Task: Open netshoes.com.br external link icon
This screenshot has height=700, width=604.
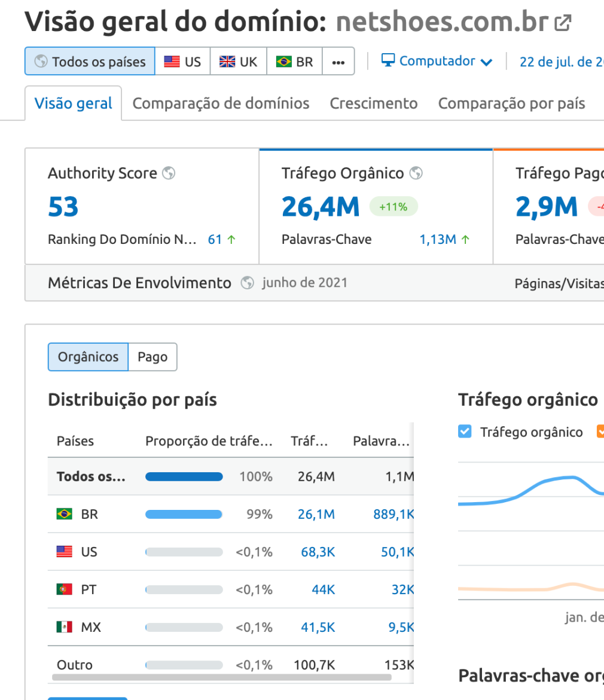Action: [563, 23]
